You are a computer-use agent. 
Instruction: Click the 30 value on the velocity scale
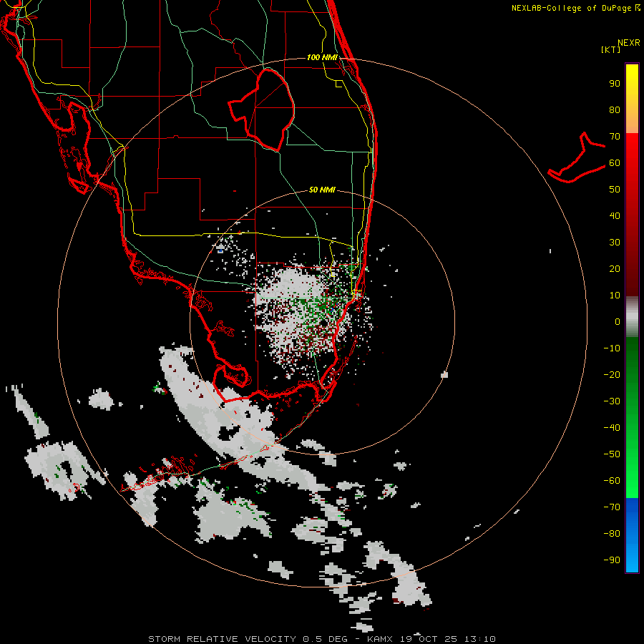615,243
